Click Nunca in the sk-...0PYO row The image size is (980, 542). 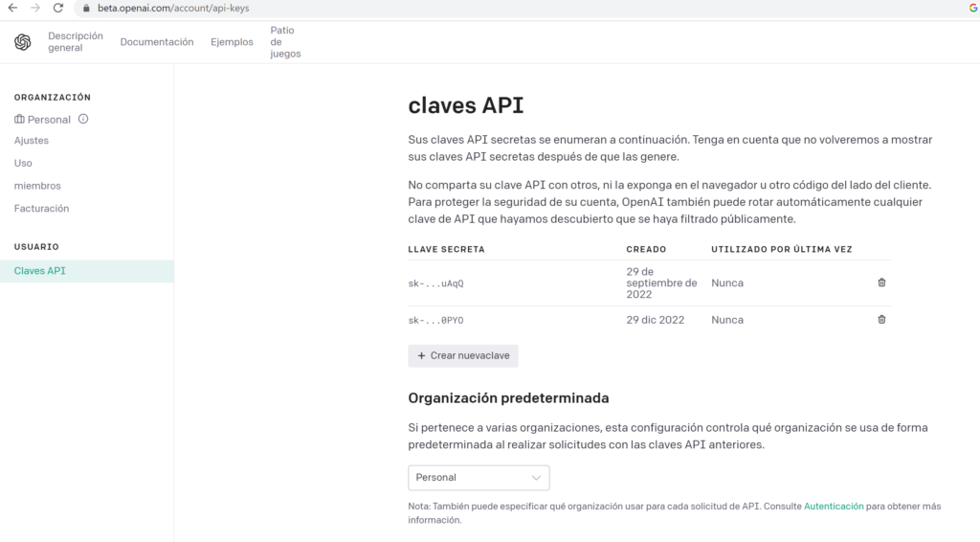tap(727, 320)
